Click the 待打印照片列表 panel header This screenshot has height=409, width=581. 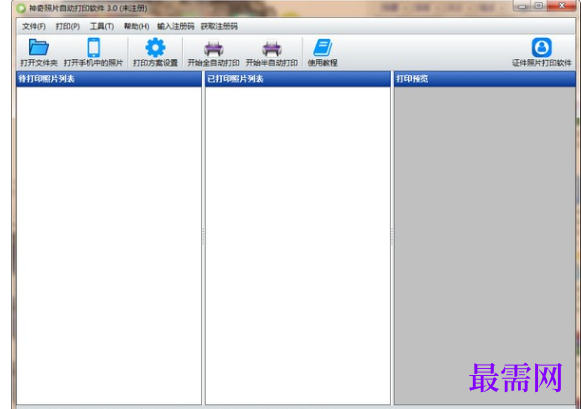(x=109, y=79)
